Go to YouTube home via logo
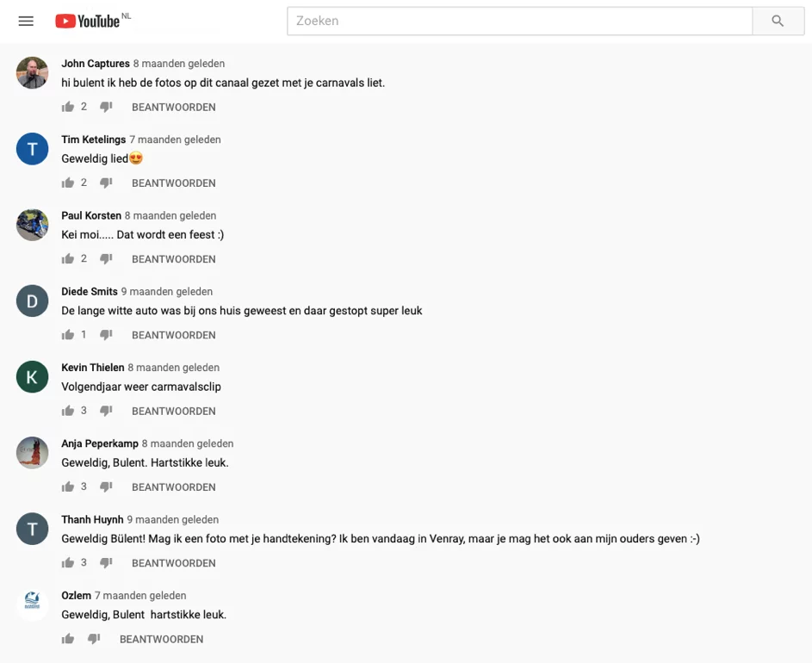The width and height of the screenshot is (812, 663). pos(88,21)
